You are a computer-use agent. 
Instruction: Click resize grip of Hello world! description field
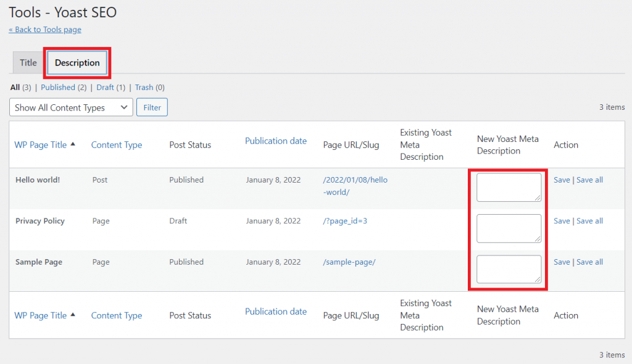[x=538, y=198]
